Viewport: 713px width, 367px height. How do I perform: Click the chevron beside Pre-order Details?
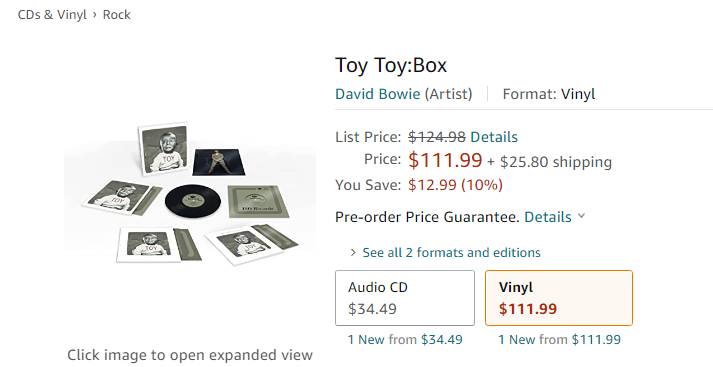click(581, 216)
